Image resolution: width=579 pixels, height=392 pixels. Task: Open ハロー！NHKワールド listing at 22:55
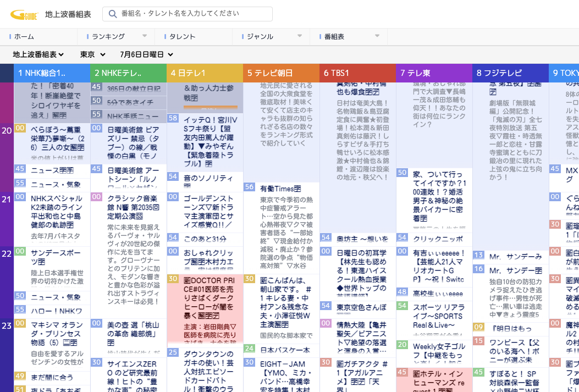click(52, 311)
